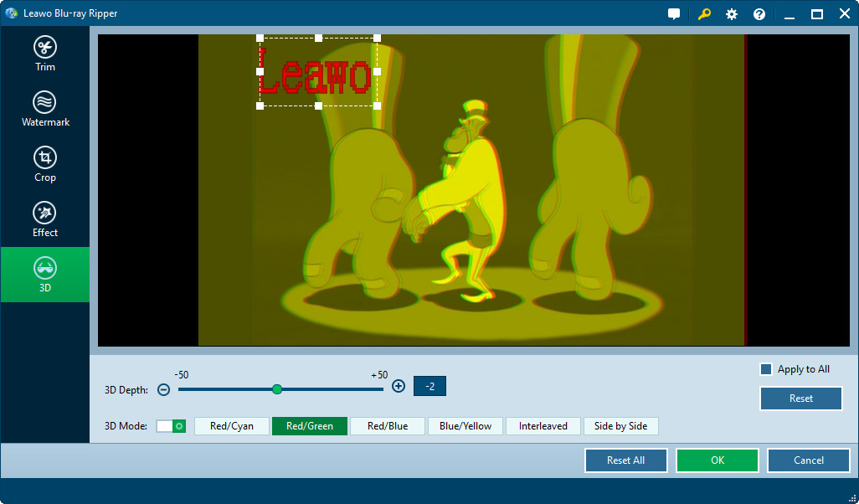The height and width of the screenshot is (504, 859).
Task: Select the Watermark tool
Action: (x=45, y=109)
